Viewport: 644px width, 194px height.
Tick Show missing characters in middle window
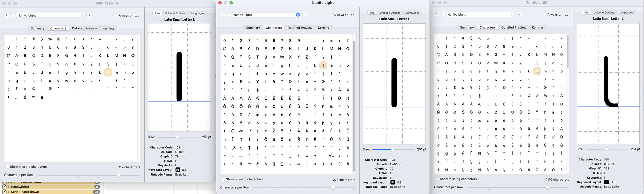[223, 179]
